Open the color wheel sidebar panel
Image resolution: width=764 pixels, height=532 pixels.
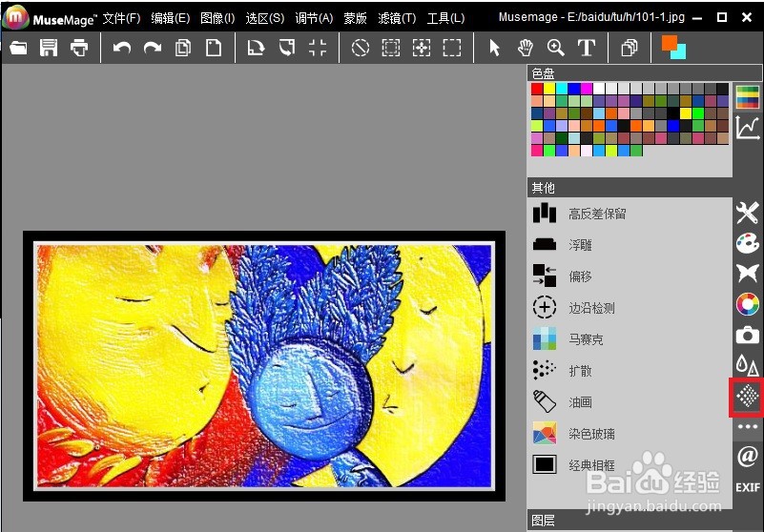pos(748,304)
